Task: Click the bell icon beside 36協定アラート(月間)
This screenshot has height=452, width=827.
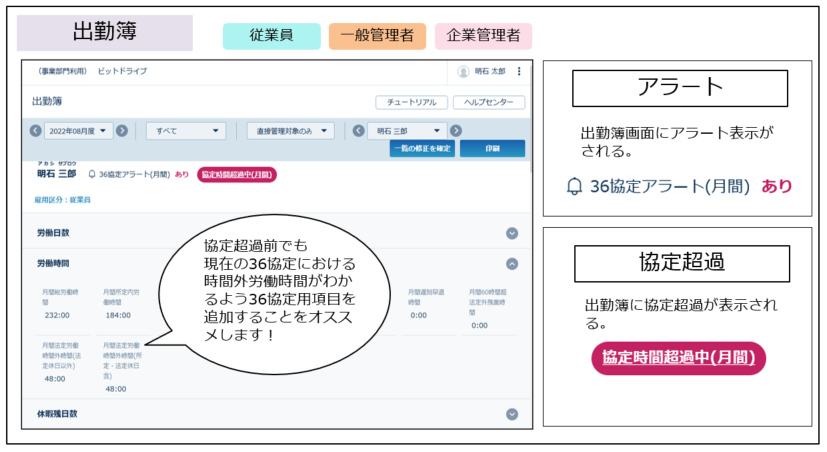Action: (92, 174)
